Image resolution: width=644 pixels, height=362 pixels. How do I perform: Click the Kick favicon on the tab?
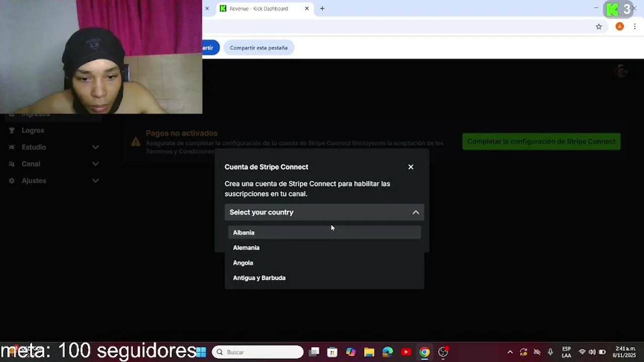point(223,9)
